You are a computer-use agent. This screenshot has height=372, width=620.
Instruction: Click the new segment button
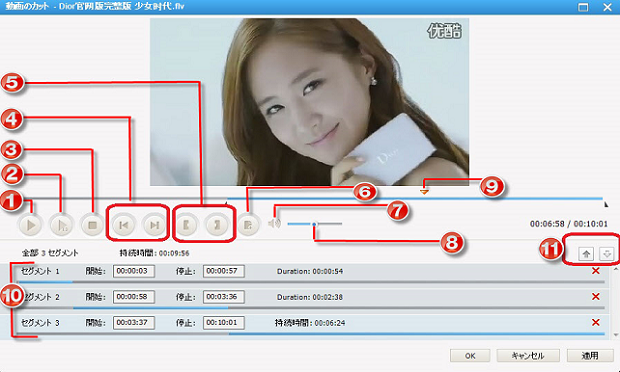point(248,225)
